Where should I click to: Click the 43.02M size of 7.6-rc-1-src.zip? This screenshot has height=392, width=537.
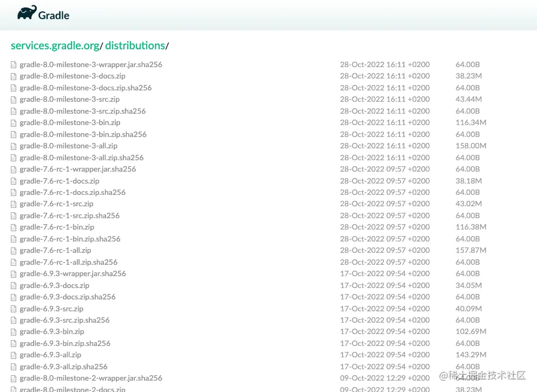pyautogui.click(x=468, y=204)
